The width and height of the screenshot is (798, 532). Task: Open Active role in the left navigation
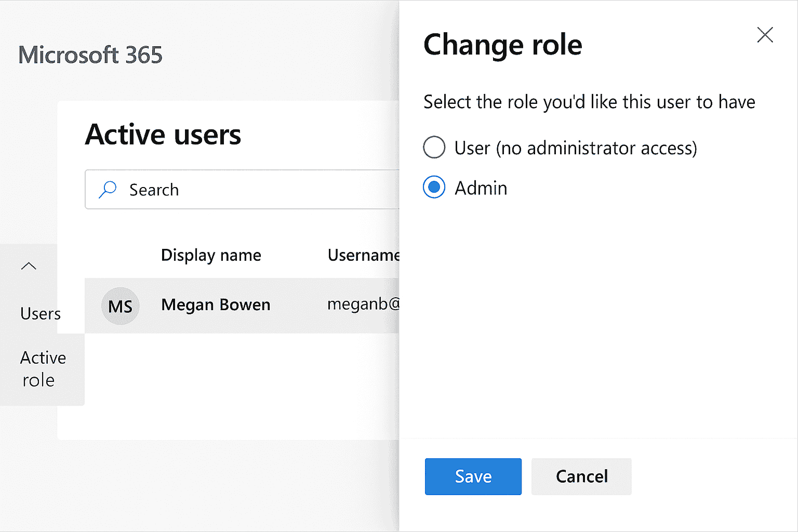point(43,369)
